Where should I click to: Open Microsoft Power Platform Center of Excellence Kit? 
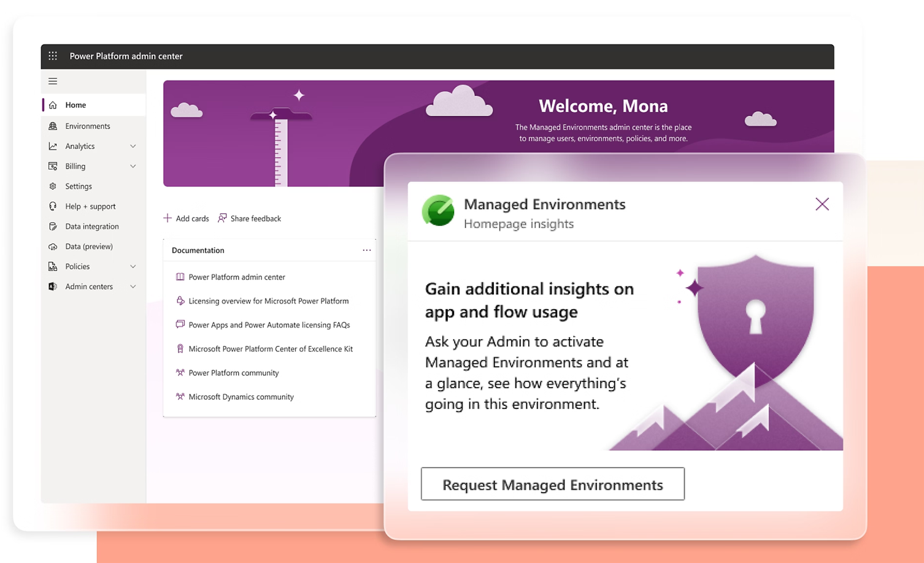(271, 348)
